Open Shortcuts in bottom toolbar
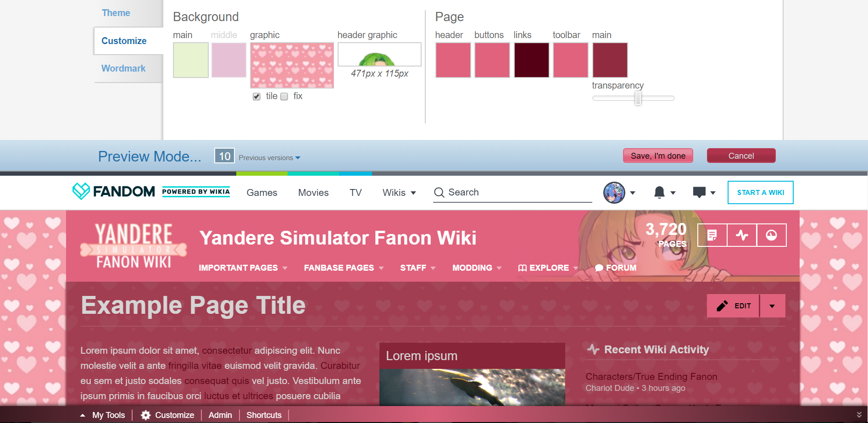868x423 pixels. (x=264, y=415)
